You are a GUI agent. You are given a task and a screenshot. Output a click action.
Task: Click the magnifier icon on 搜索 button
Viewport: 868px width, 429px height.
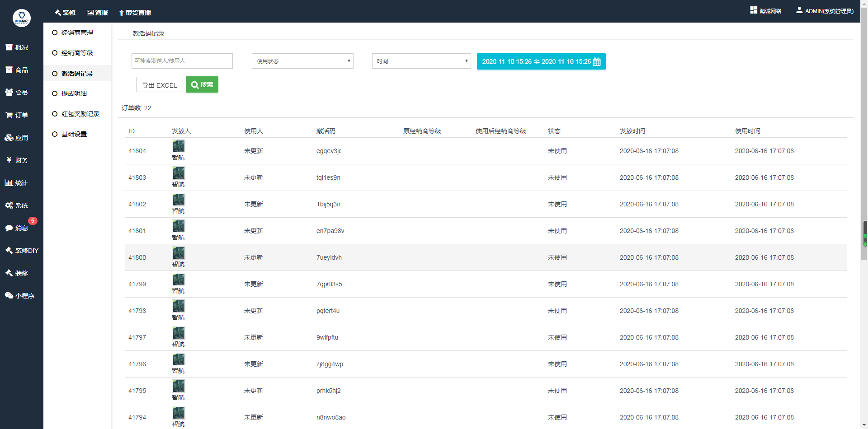tap(195, 84)
